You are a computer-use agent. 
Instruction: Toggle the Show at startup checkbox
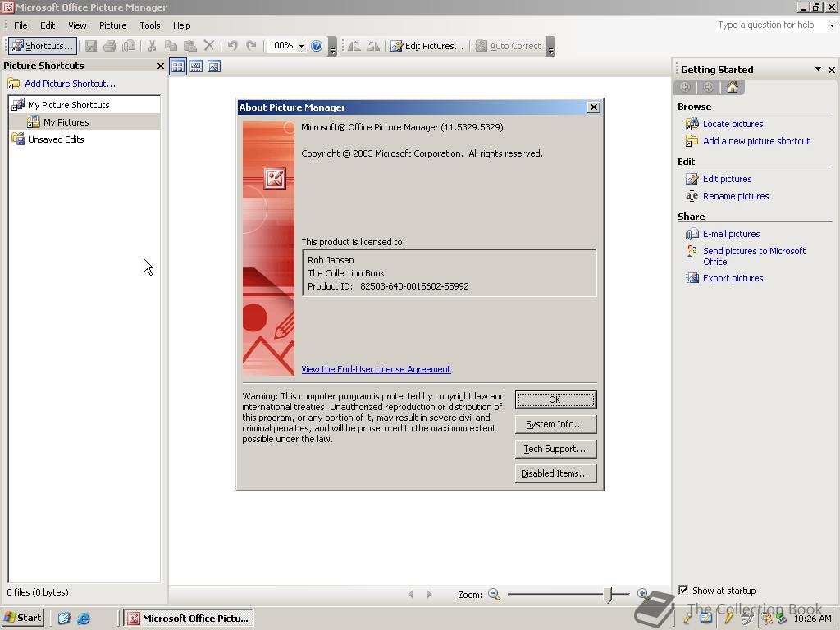(x=683, y=590)
